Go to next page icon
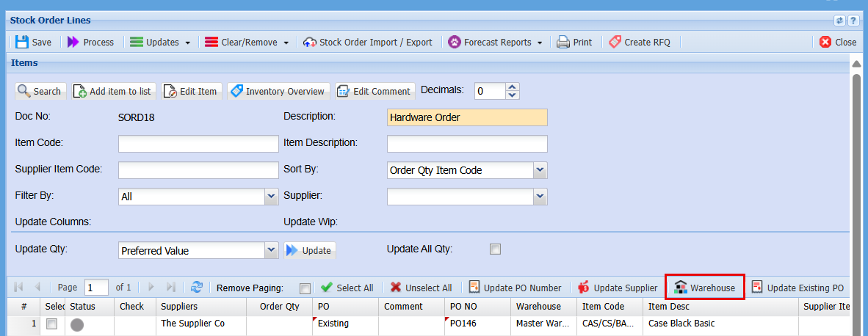868x336 pixels. [x=151, y=288]
